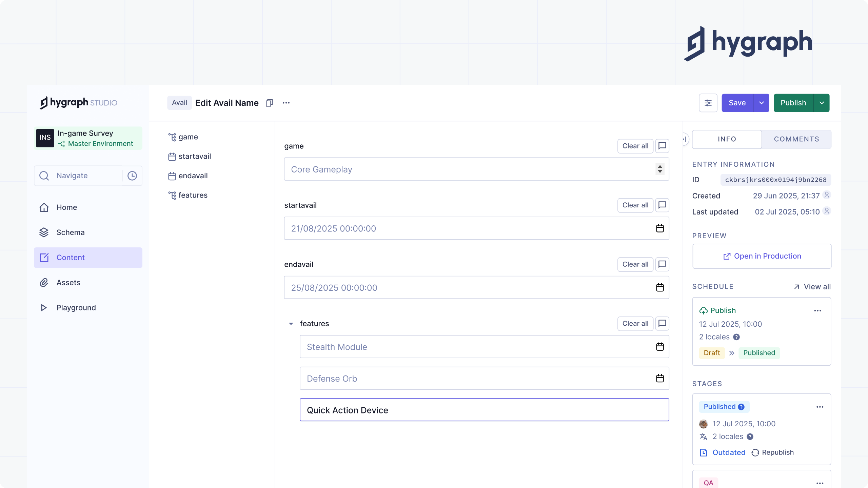Viewport: 868px width, 488px height.
Task: Click Republish in Published stage
Action: [773, 452]
